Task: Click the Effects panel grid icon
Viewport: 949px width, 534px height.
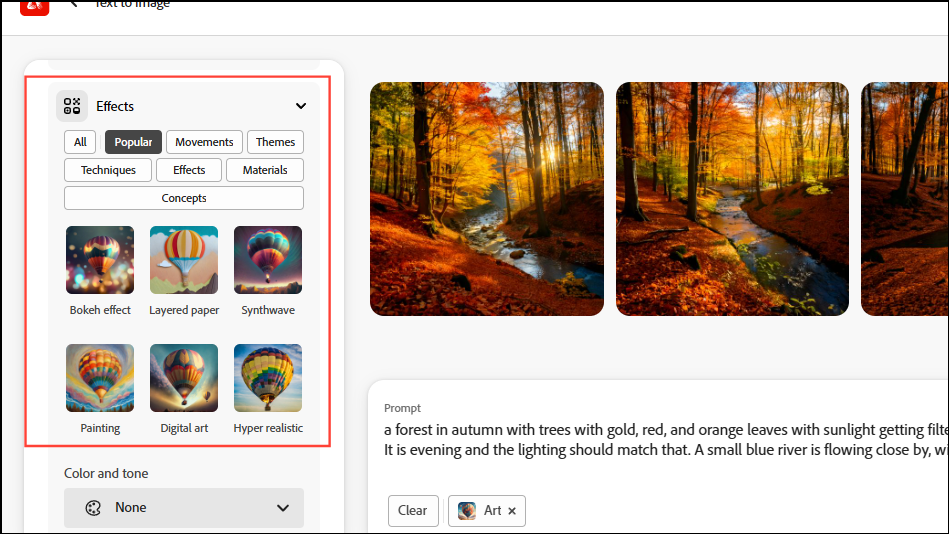Action: click(72, 106)
